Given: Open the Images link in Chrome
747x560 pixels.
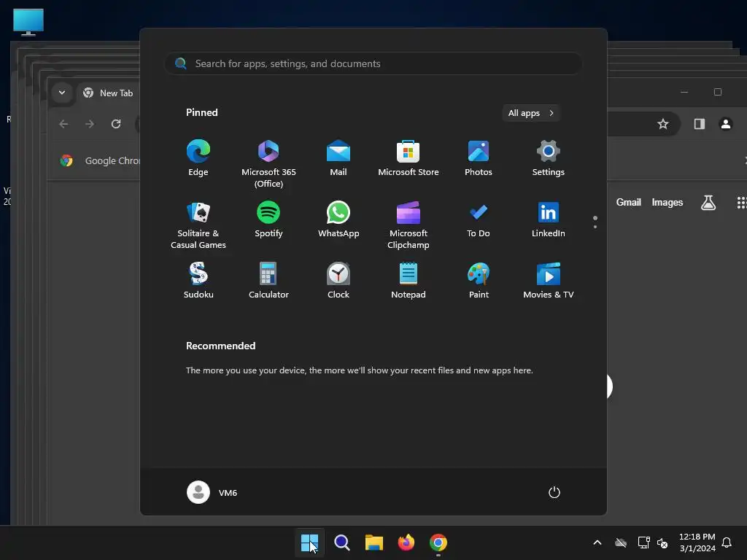Looking at the screenshot, I should click(x=667, y=203).
